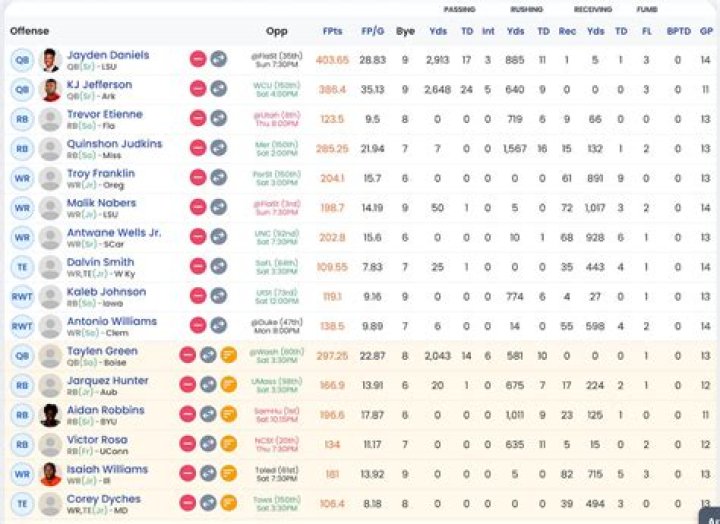
Task: Open Jayden Daniels player profile link
Action: coord(108,55)
